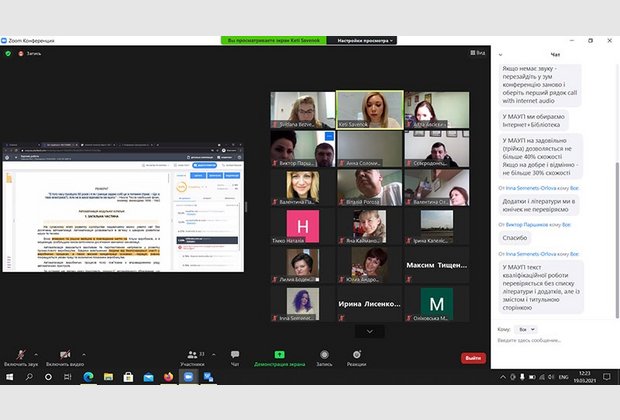
Task: Click the Спасибо chat message
Action: point(514,238)
